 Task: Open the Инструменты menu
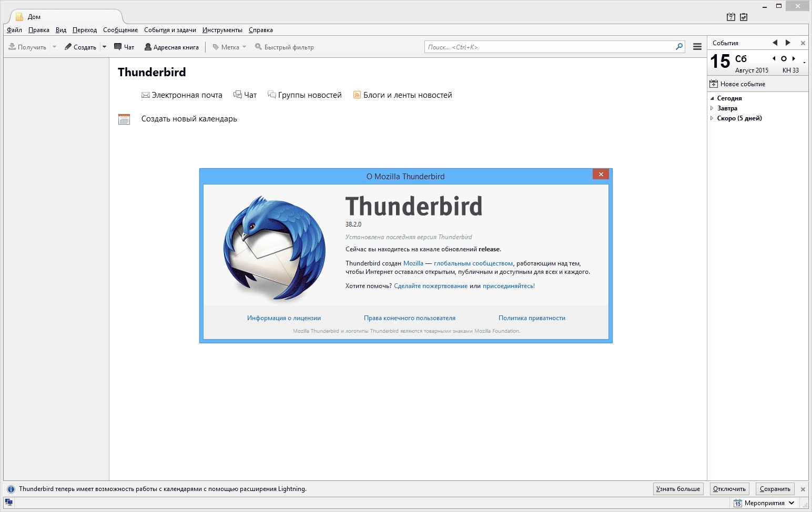pyautogui.click(x=222, y=30)
